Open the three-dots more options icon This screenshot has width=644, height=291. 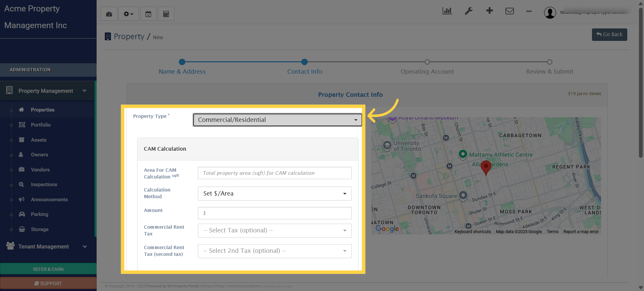pos(529,11)
